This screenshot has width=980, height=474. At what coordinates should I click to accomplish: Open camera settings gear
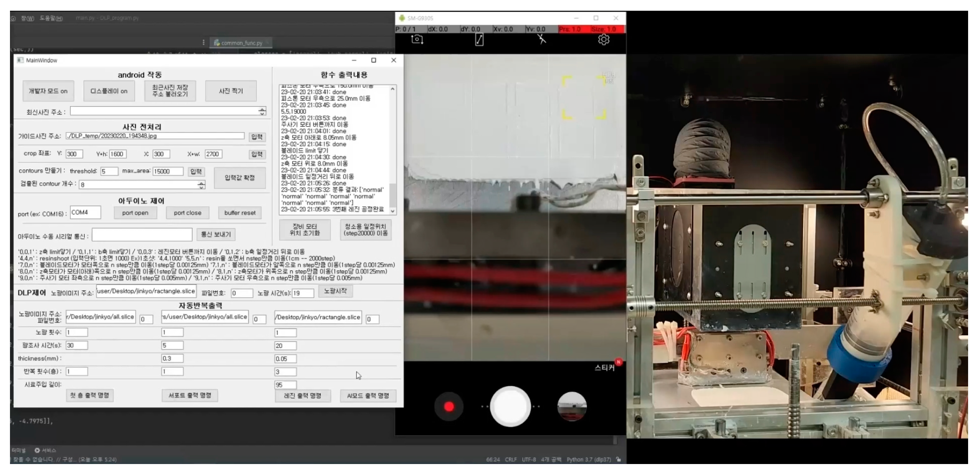click(x=604, y=39)
